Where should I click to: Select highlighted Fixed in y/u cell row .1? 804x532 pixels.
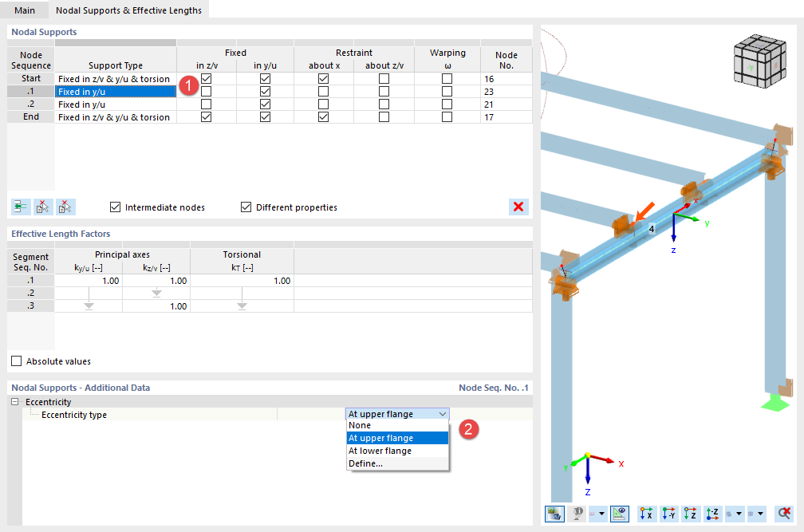pyautogui.click(x=116, y=92)
